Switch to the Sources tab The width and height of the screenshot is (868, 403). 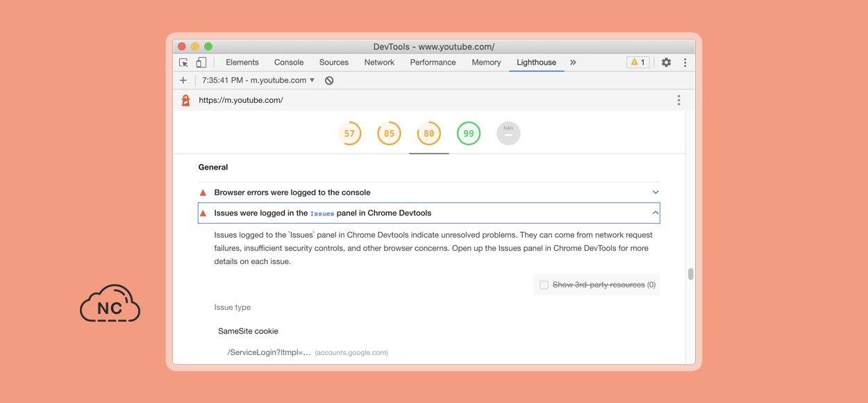(334, 63)
